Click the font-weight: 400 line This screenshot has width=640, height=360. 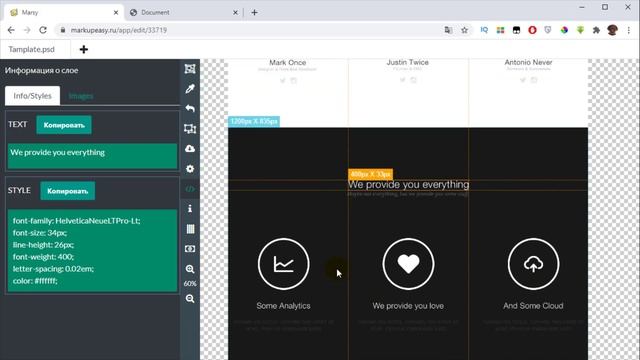pyautogui.click(x=43, y=257)
